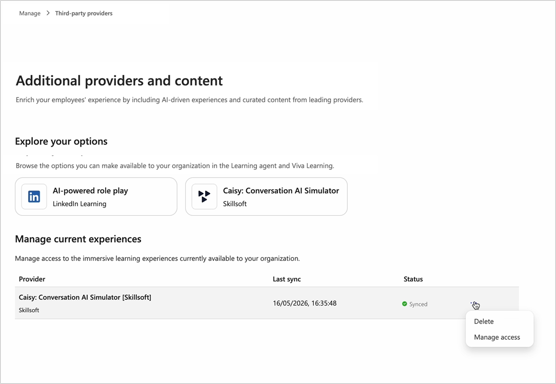Click the green Synced status icon

click(404, 304)
